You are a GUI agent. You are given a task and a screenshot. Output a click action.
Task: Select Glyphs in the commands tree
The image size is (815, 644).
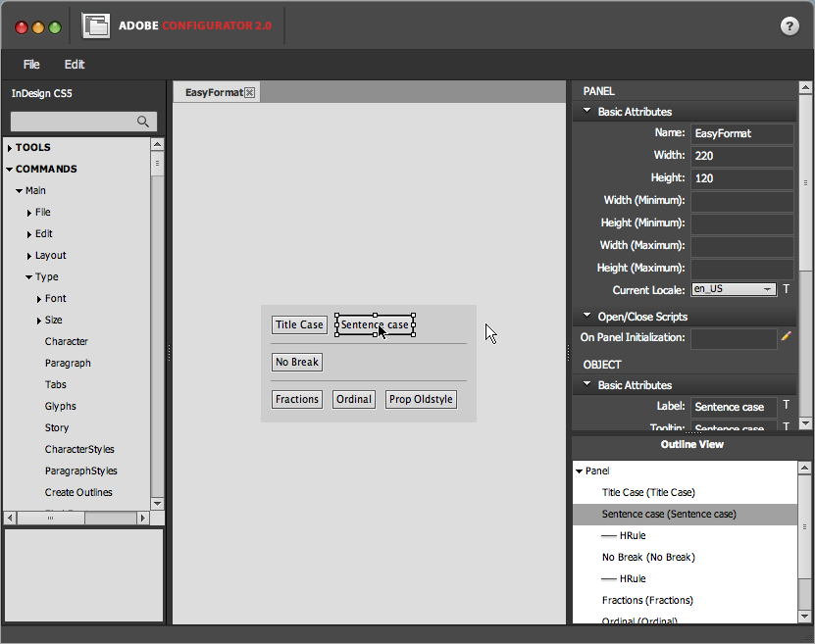pyautogui.click(x=60, y=406)
